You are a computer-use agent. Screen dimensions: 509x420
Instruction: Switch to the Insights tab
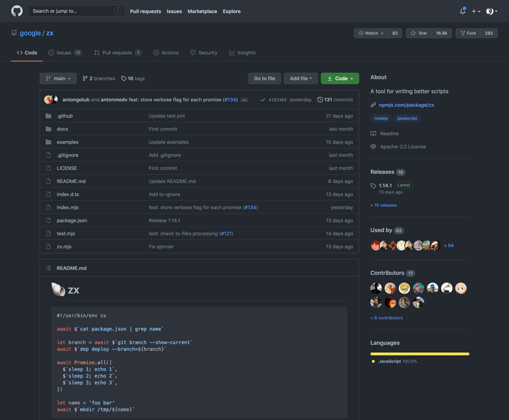pos(242,53)
